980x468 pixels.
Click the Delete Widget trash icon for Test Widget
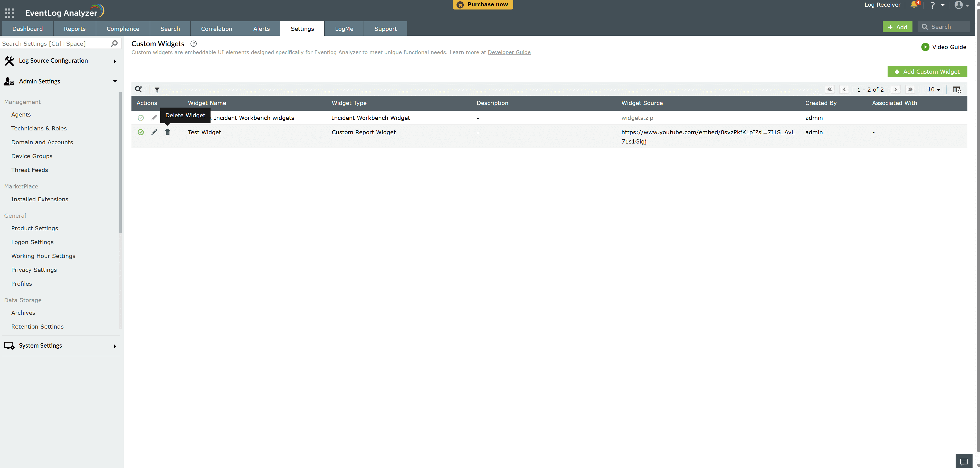click(x=168, y=132)
